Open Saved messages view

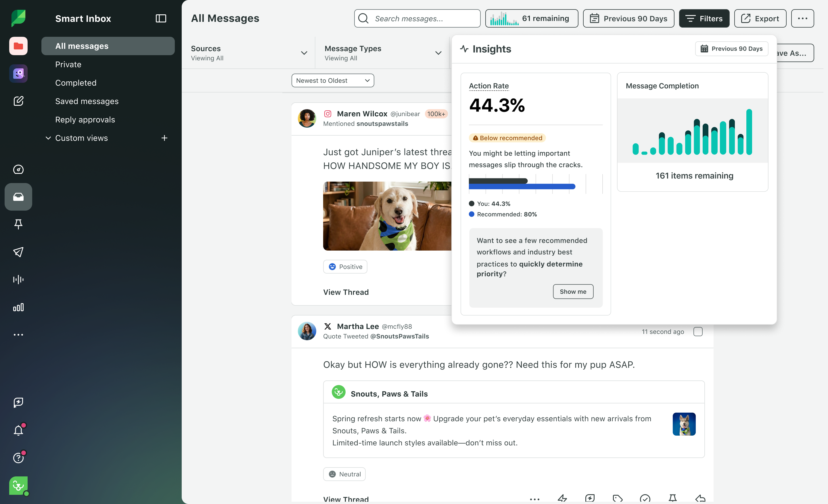(87, 101)
